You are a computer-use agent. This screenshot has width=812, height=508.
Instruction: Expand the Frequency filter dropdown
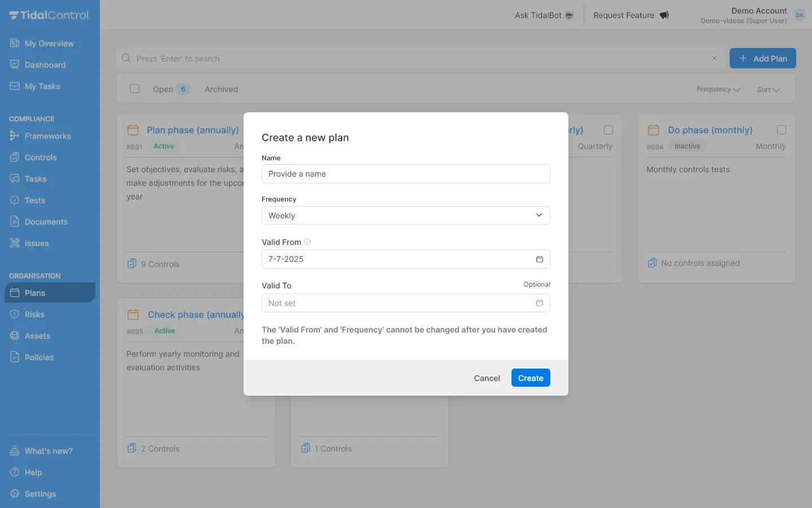[x=718, y=89]
